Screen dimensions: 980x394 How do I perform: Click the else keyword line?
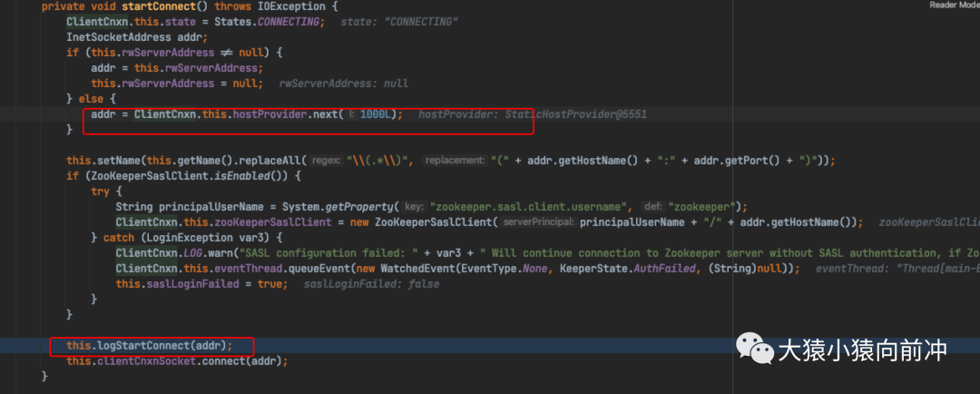[92, 99]
